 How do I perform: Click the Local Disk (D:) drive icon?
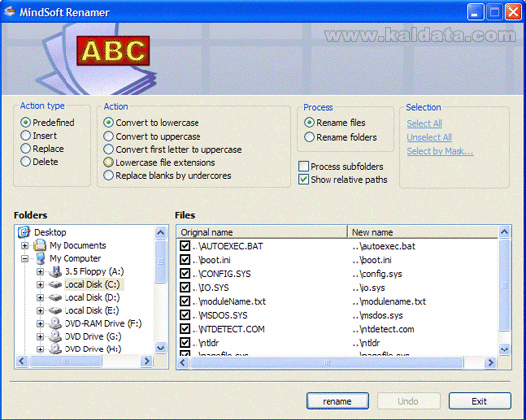coord(55,297)
